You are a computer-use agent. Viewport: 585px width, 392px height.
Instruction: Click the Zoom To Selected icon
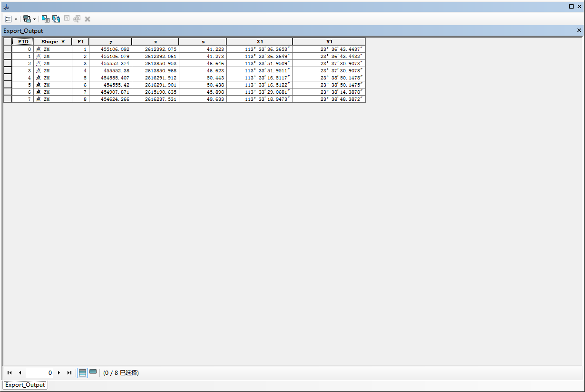(x=77, y=19)
